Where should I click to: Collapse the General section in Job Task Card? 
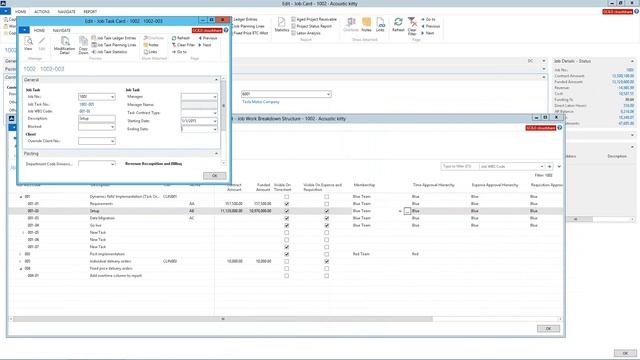point(216,80)
